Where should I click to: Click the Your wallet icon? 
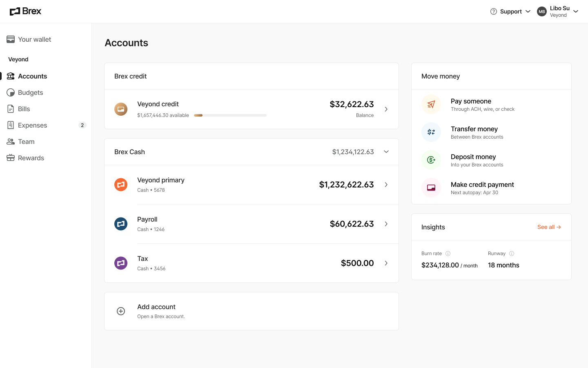[x=11, y=39]
